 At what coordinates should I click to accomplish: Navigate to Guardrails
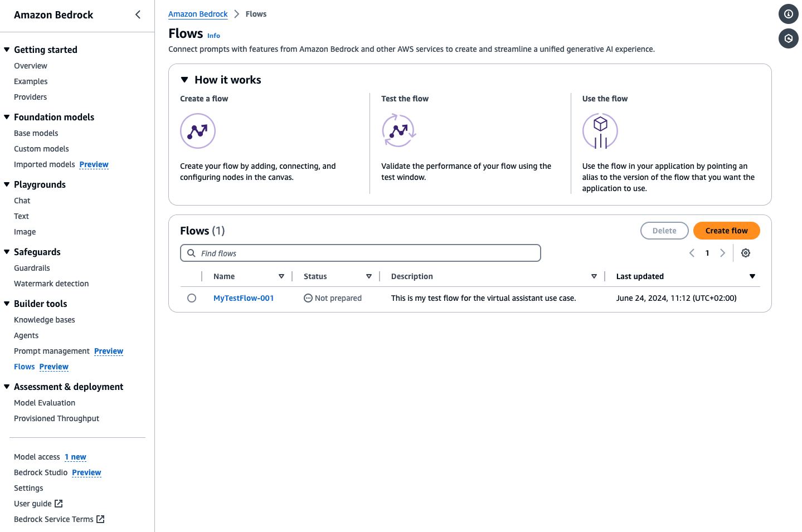pos(32,268)
